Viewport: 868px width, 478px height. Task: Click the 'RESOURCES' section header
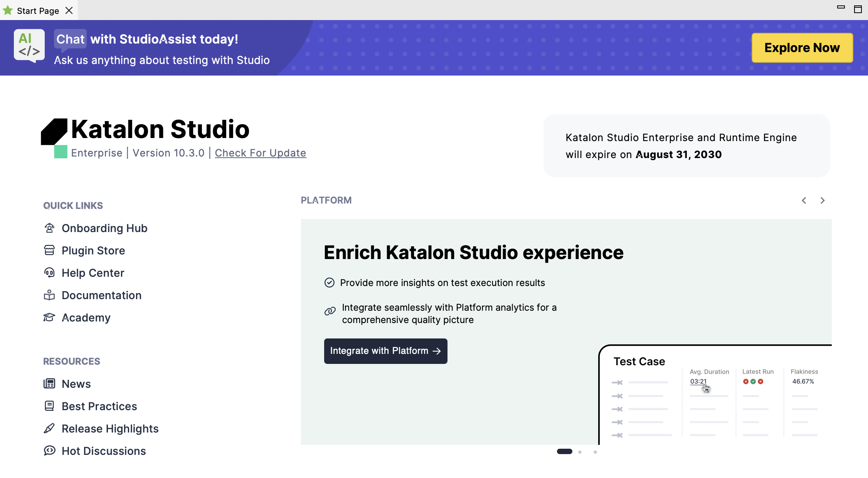[72, 361]
